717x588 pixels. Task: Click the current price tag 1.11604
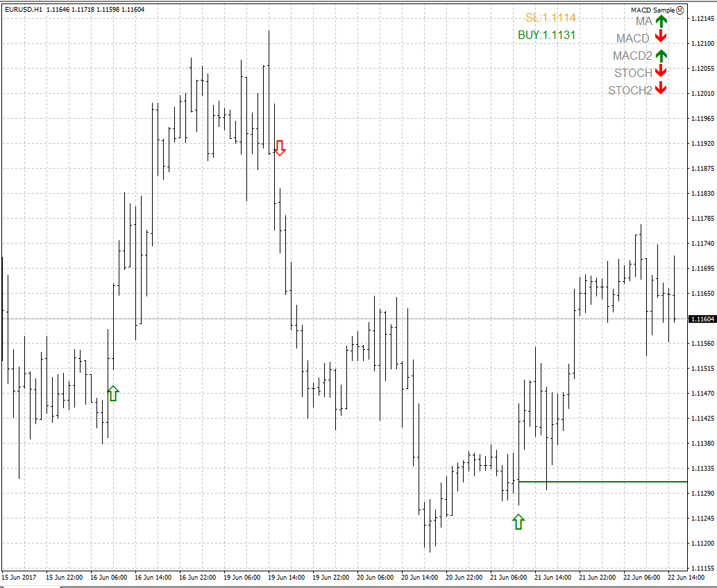coord(702,319)
